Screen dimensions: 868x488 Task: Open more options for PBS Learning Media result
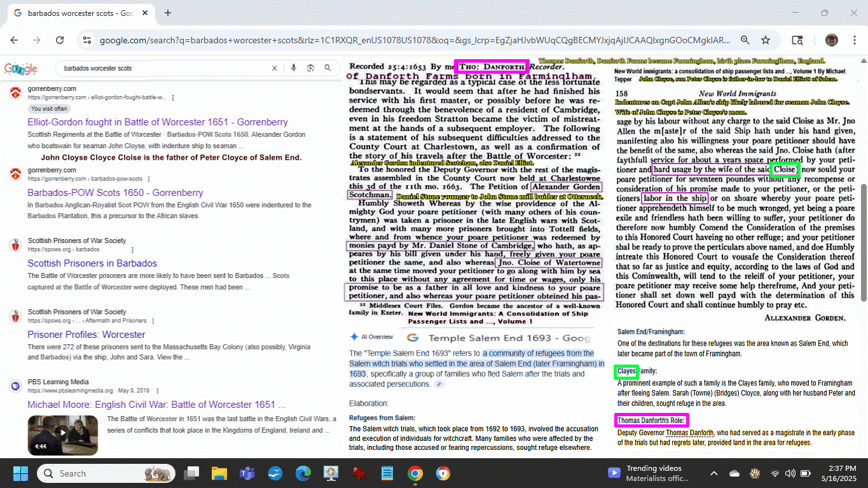[157, 391]
